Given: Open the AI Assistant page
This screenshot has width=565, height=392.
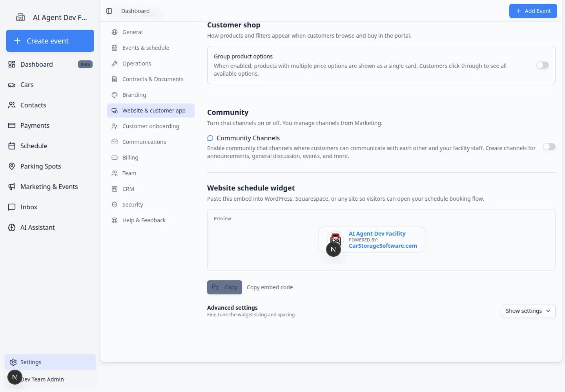Looking at the screenshot, I should point(50,227).
